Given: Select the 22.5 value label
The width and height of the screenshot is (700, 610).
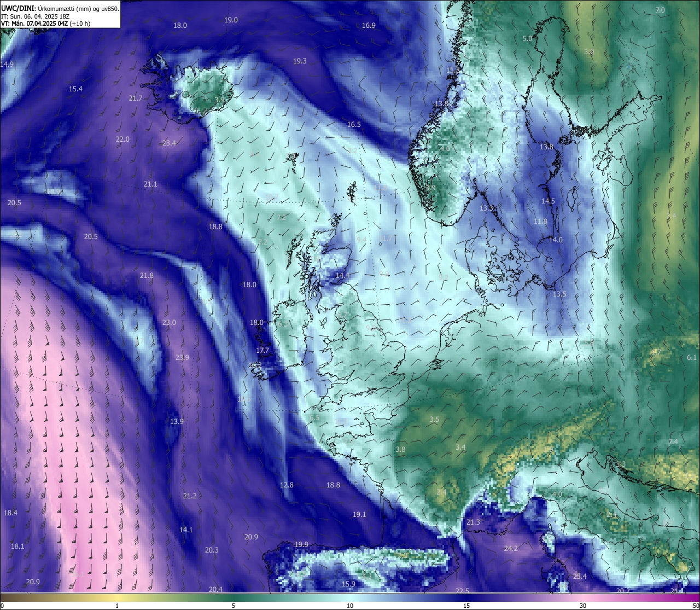Looking at the screenshot, I should tap(462, 591).
